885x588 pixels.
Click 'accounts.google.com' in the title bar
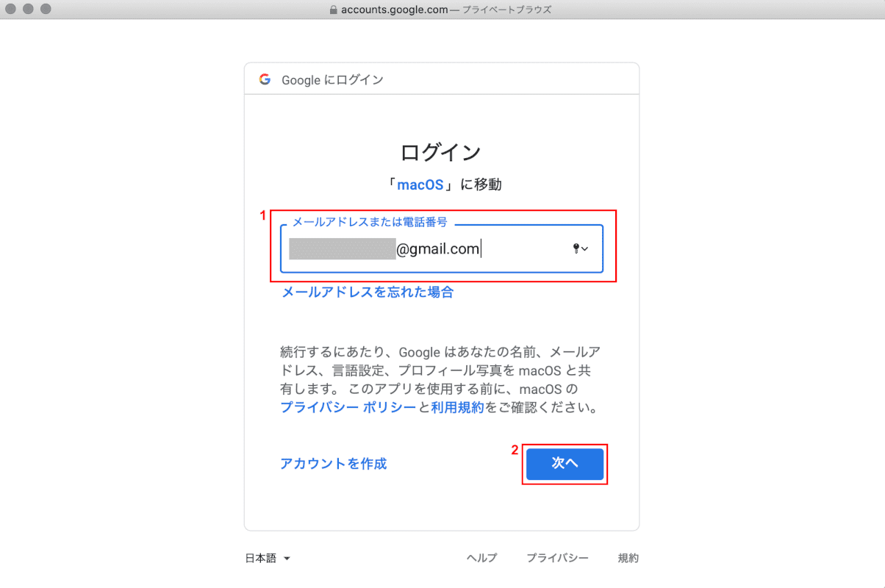point(395,10)
